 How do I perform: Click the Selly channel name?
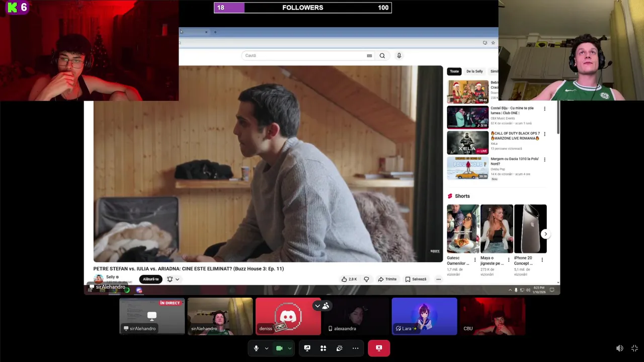(x=111, y=277)
